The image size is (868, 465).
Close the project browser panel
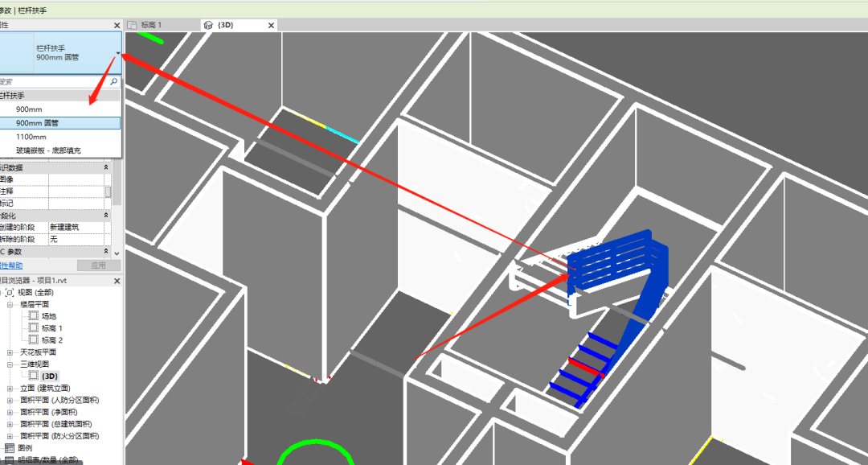coord(117,281)
